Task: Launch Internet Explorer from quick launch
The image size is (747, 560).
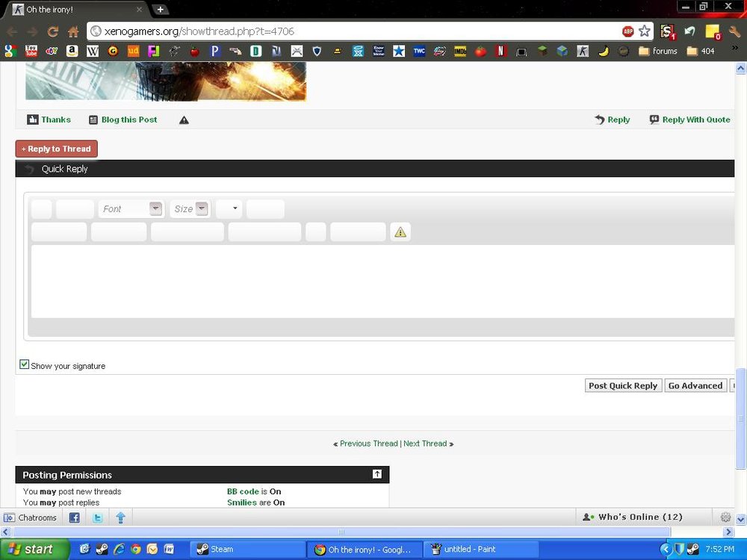Action: click(119, 549)
